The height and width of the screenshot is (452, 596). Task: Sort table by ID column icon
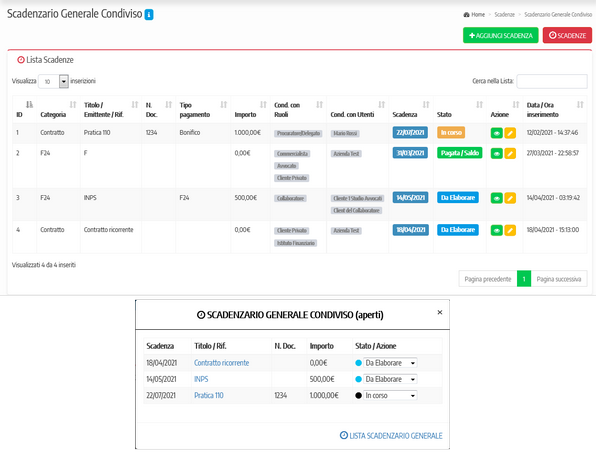pyautogui.click(x=29, y=105)
